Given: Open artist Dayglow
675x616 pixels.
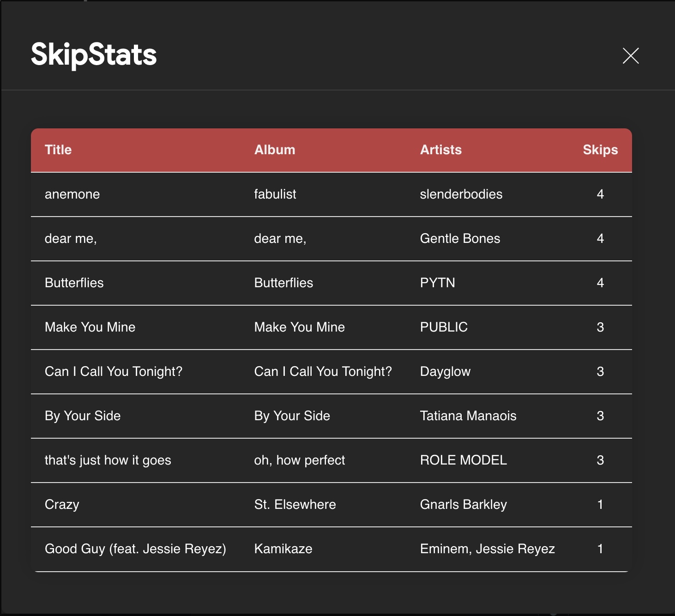Looking at the screenshot, I should tap(445, 371).
